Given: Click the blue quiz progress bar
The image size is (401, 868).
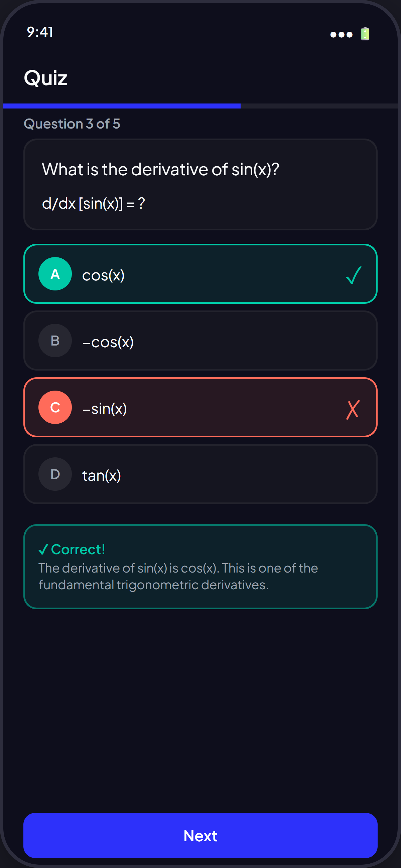Looking at the screenshot, I should [121, 105].
